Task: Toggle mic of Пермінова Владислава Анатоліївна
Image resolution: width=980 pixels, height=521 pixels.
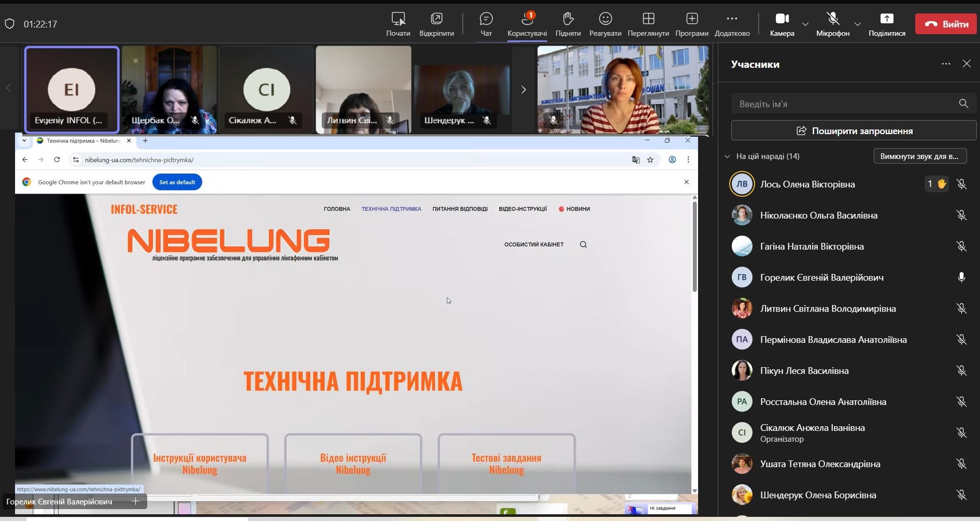Action: [x=961, y=339]
